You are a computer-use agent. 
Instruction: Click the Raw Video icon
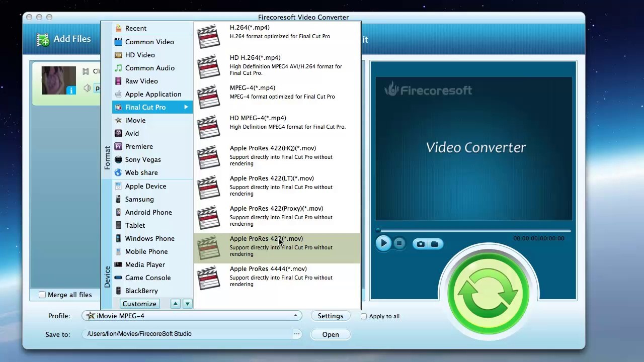point(118,81)
